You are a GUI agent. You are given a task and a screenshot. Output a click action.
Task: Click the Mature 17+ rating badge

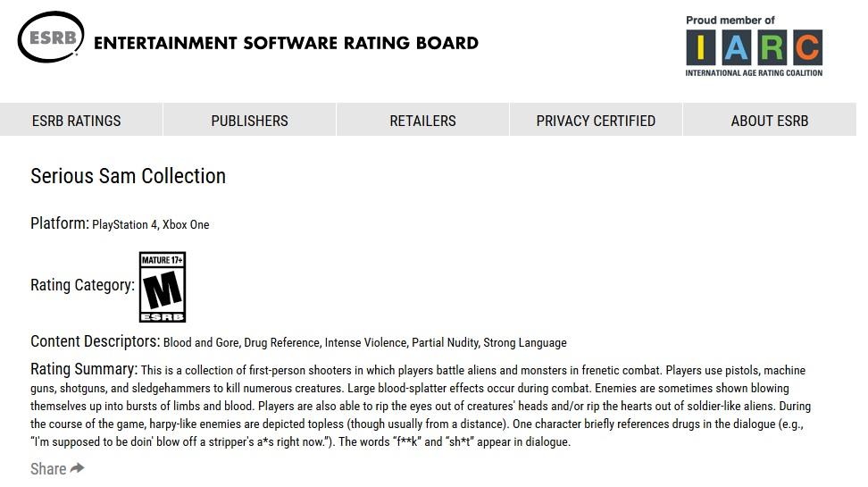tap(163, 287)
